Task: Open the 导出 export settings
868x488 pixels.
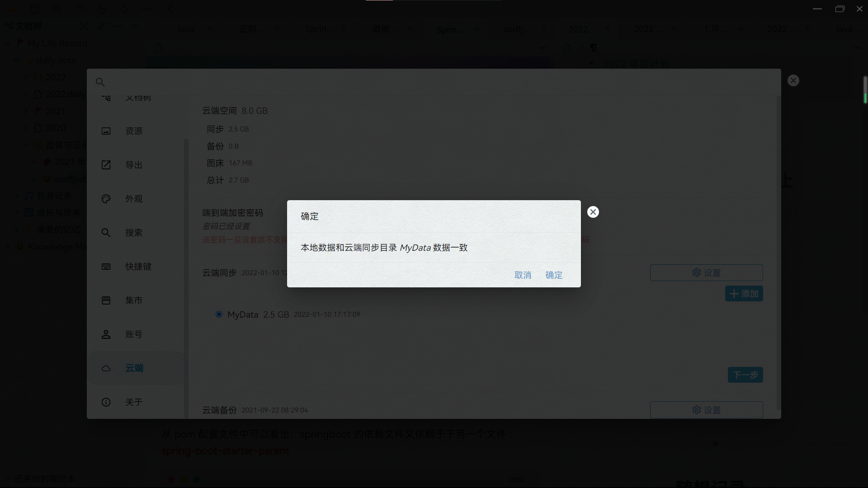Action: [x=134, y=165]
